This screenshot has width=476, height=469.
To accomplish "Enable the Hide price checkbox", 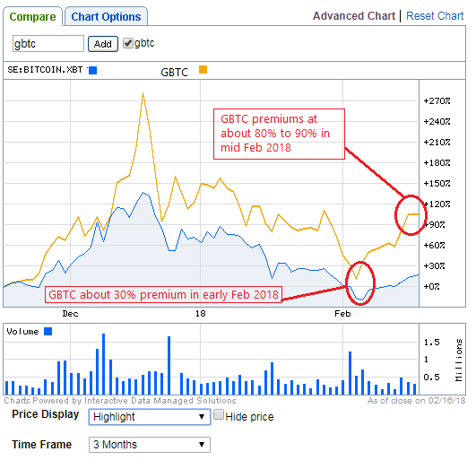I will tap(219, 414).
